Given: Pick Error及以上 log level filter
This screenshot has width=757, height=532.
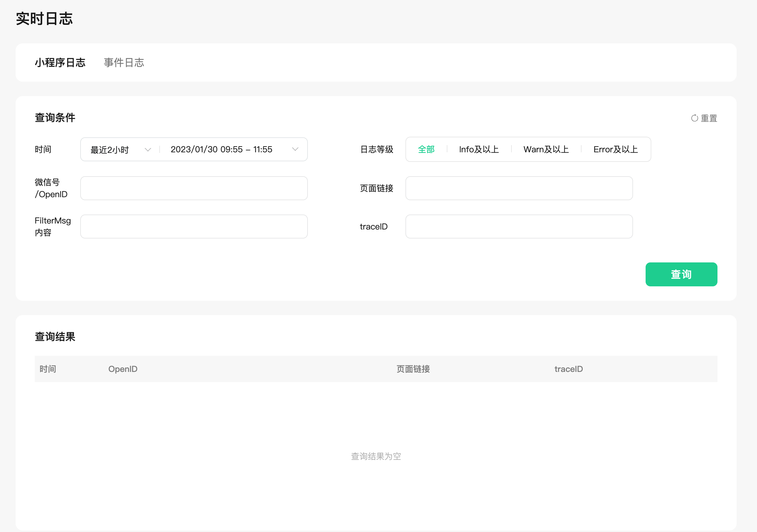Looking at the screenshot, I should pyautogui.click(x=615, y=149).
